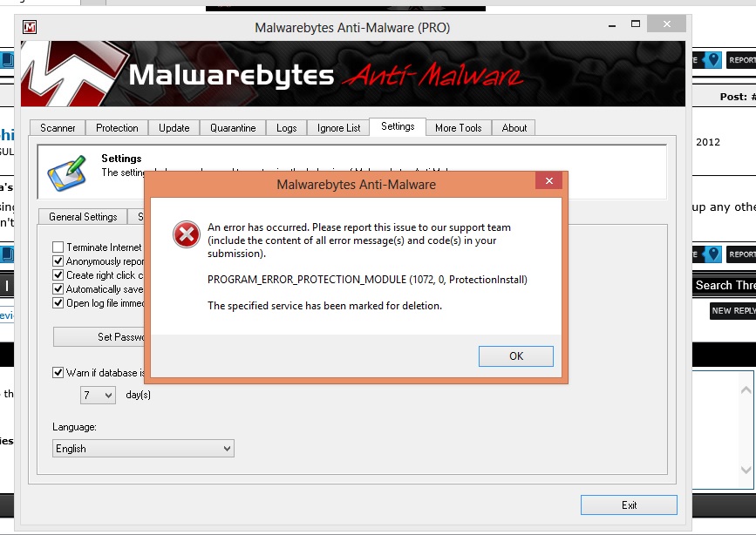Image resolution: width=756 pixels, height=535 pixels.
Task: Click the Settings notepad pencil icon
Action: point(67,173)
